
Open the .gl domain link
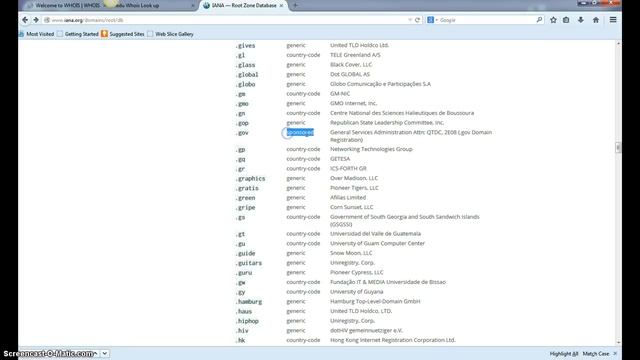point(240,55)
